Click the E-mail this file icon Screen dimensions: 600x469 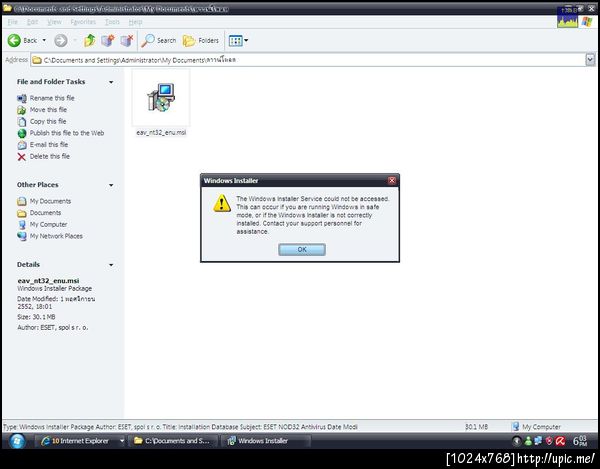[x=22, y=145]
